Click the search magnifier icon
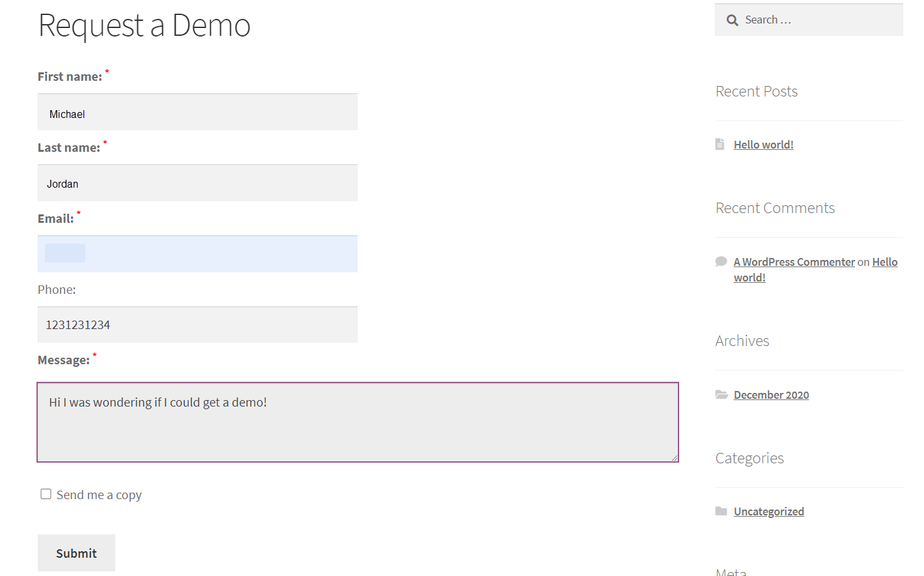 (732, 20)
